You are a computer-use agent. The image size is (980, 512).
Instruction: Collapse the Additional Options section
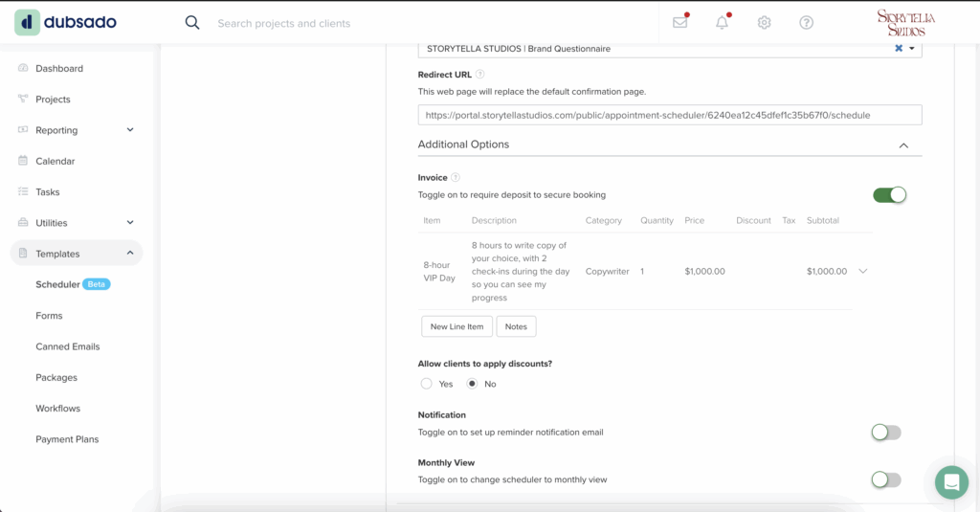point(903,145)
